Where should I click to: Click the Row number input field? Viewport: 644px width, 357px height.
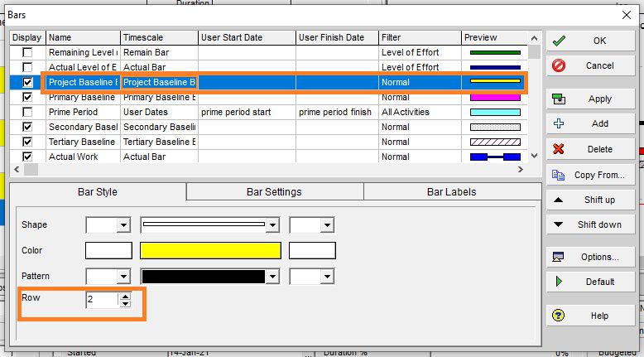click(x=103, y=300)
